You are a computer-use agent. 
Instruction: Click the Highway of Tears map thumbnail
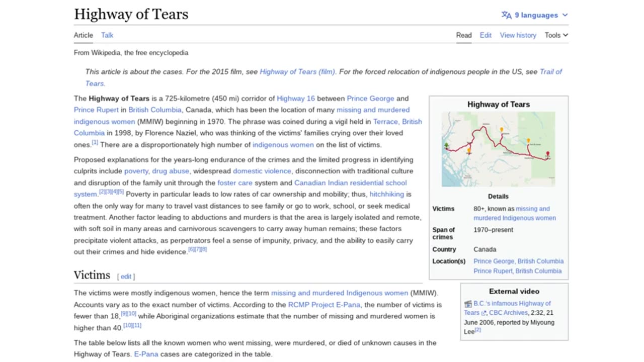point(498,149)
